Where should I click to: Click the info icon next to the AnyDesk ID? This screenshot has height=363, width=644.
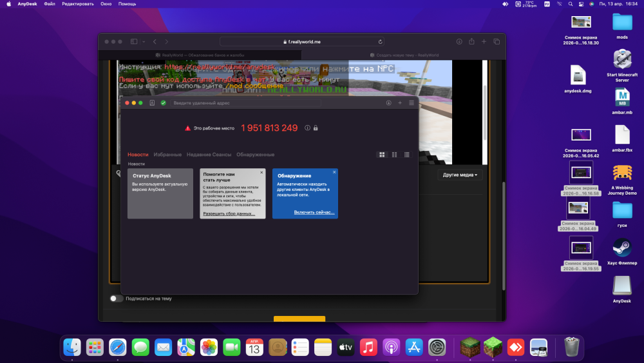click(x=307, y=128)
